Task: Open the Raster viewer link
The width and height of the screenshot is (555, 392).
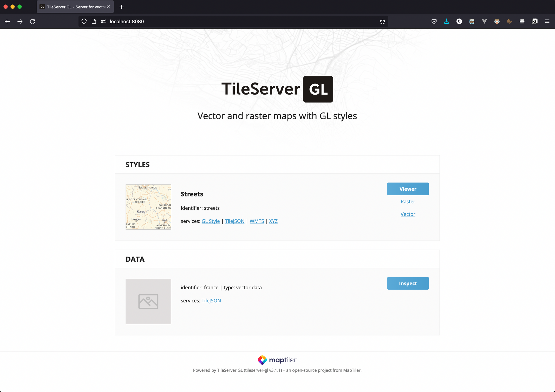Action: pos(408,202)
